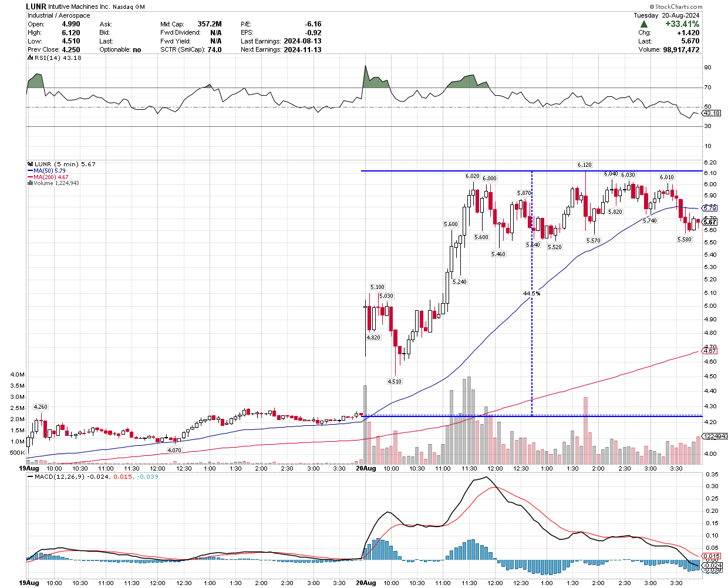Select the EPS value -0.92
This screenshot has width=728, height=588.
click(313, 33)
